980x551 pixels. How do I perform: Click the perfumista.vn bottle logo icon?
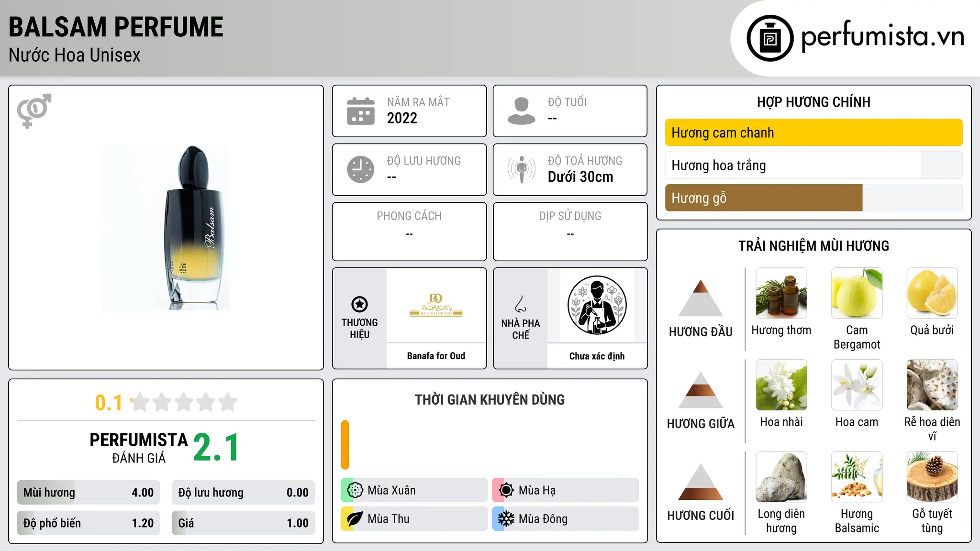(770, 38)
